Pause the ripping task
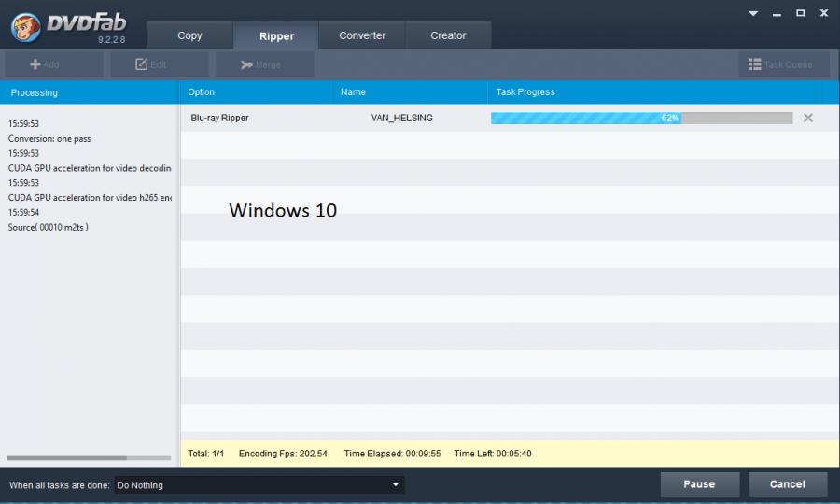This screenshot has height=504, width=840. [x=700, y=484]
